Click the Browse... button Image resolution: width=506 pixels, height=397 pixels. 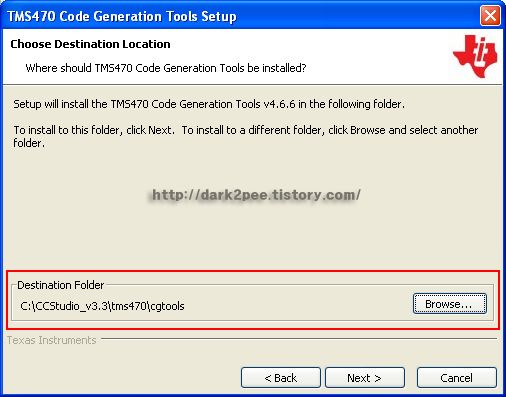pos(450,304)
